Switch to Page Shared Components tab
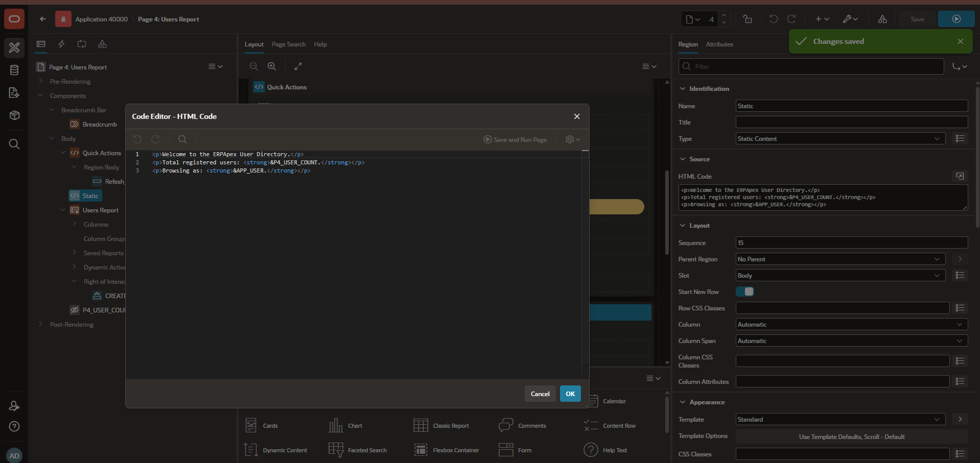 102,44
